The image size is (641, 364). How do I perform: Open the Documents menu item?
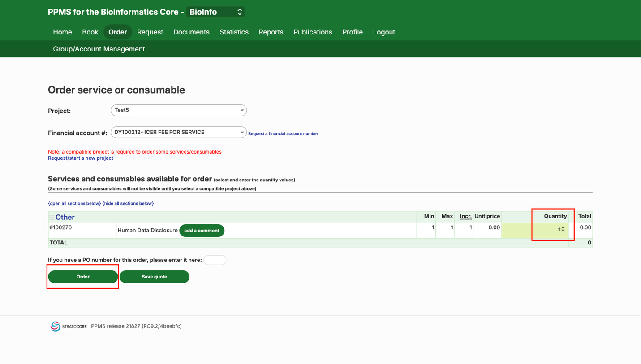click(x=191, y=32)
